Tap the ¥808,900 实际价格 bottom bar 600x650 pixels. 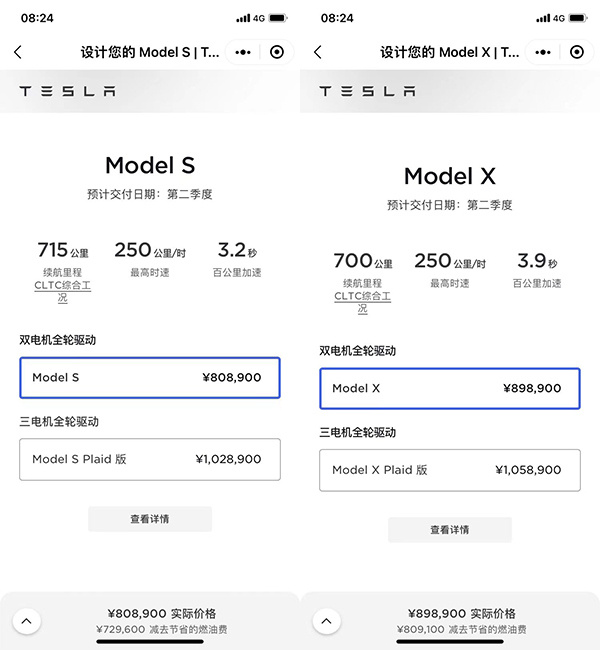(162, 620)
